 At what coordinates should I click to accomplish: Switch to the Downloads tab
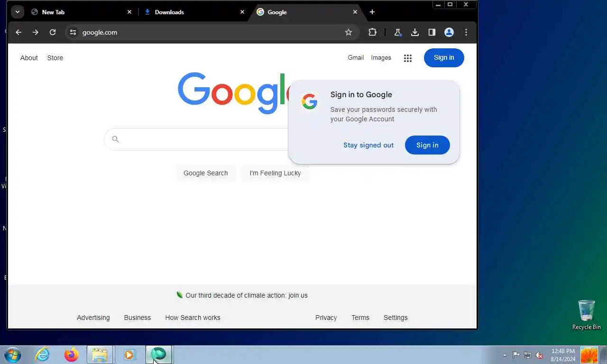tap(194, 12)
